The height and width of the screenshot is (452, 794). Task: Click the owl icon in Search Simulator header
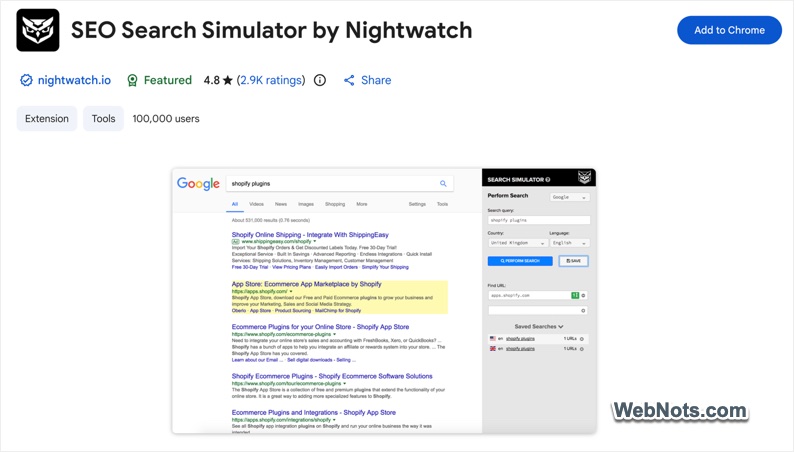(584, 177)
